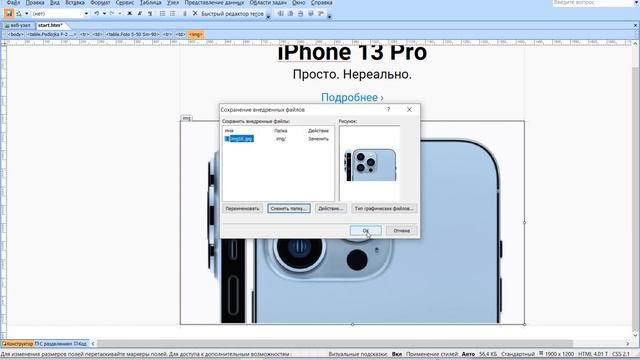Open dropdown arrow beside the second toolbar icon
Image resolution: width=640 pixels, height=360 pixels.
[x=27, y=13]
